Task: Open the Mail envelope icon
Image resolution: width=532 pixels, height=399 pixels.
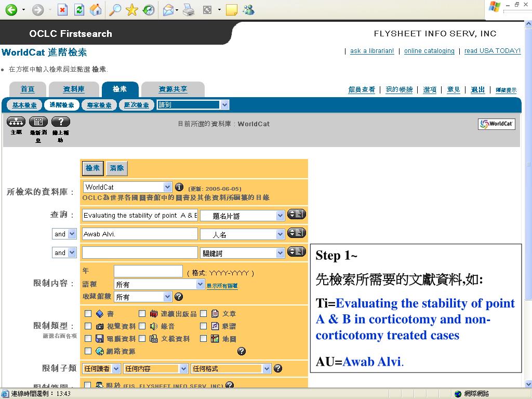Action: tap(168, 10)
